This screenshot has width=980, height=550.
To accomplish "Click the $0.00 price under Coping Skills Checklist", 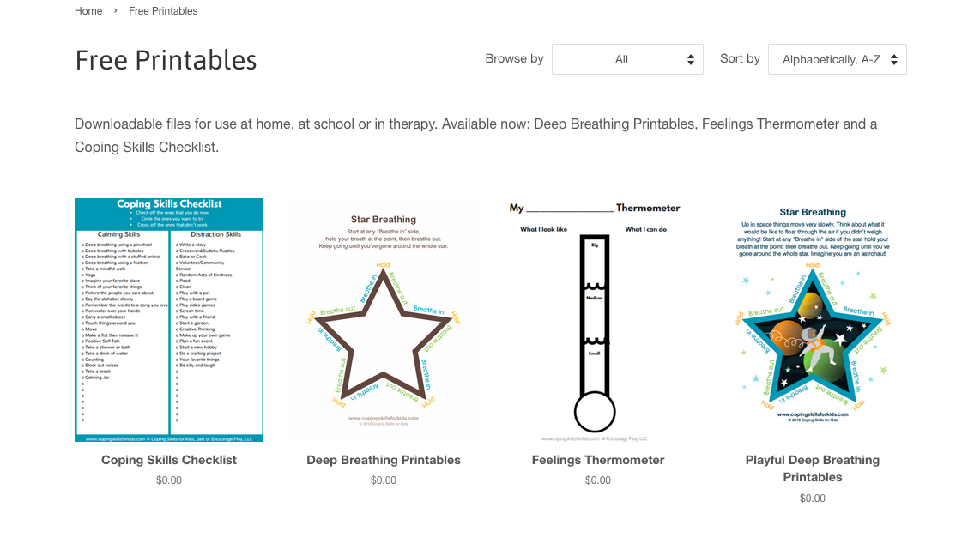I will tap(169, 480).
